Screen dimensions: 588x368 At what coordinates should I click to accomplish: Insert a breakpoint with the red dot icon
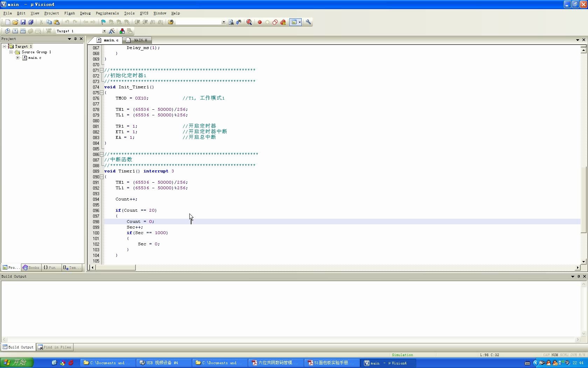coord(260,22)
